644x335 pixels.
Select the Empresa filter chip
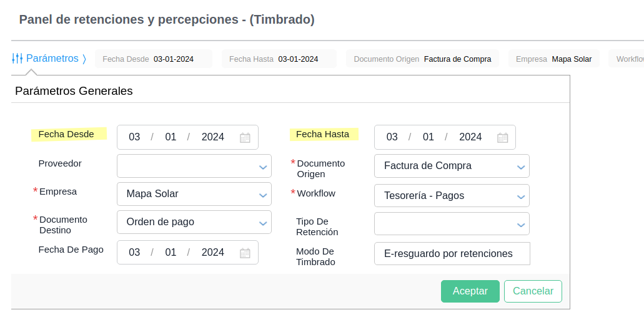point(553,59)
